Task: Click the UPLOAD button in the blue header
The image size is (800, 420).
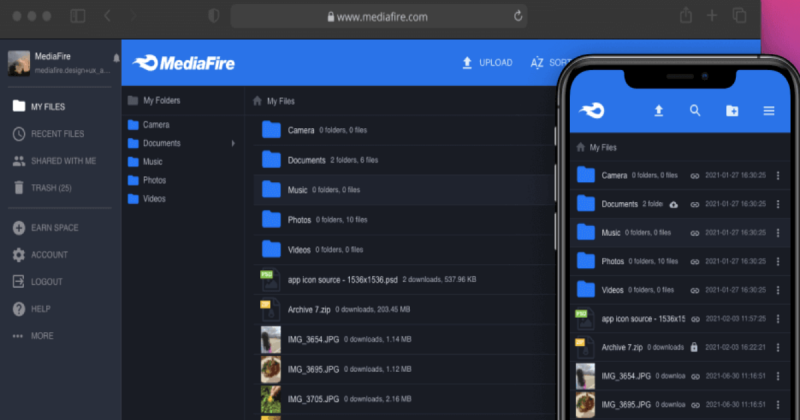Action: tap(487, 63)
